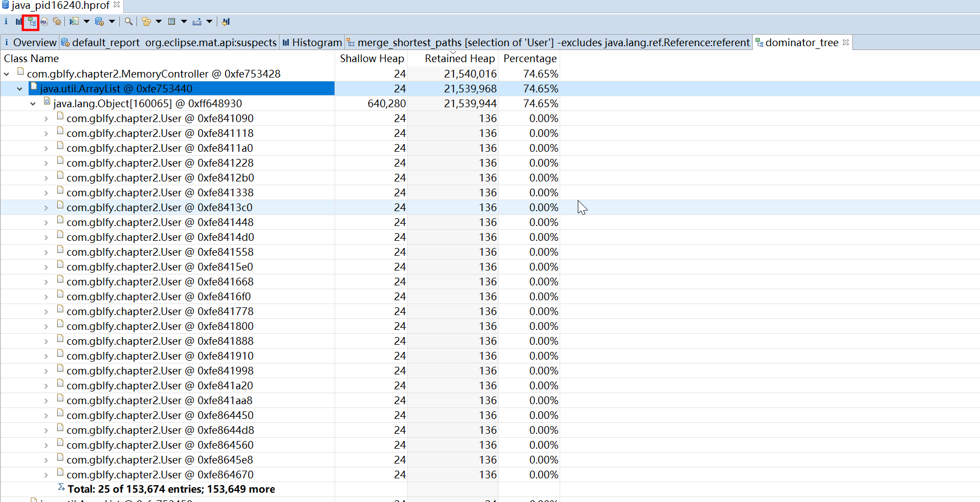The image size is (980, 502).
Task: Close the dominator_tree tab
Action: click(x=846, y=42)
